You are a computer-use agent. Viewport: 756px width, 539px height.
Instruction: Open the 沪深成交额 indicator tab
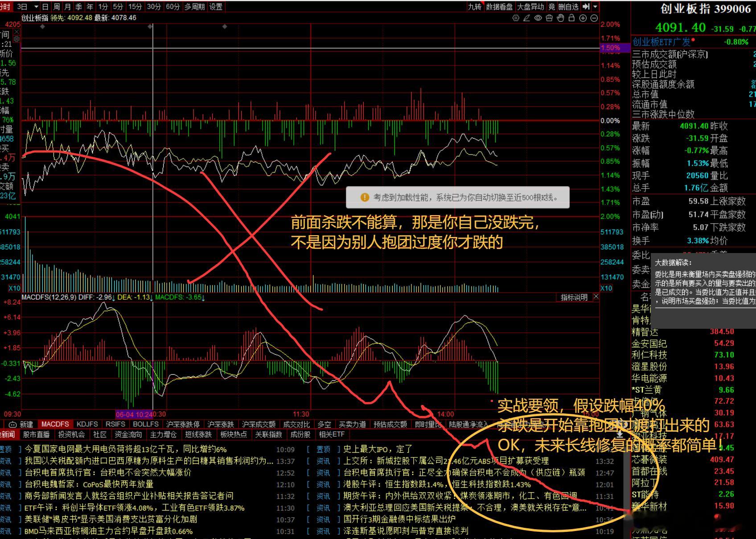259,424
